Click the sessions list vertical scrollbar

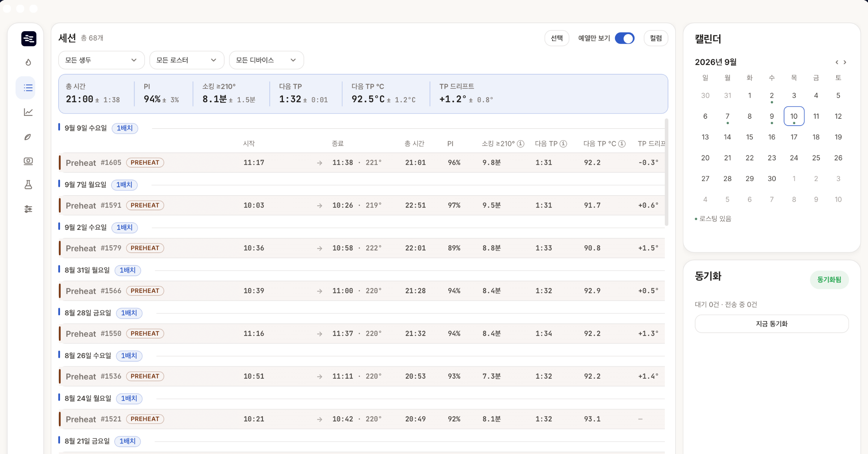click(667, 172)
